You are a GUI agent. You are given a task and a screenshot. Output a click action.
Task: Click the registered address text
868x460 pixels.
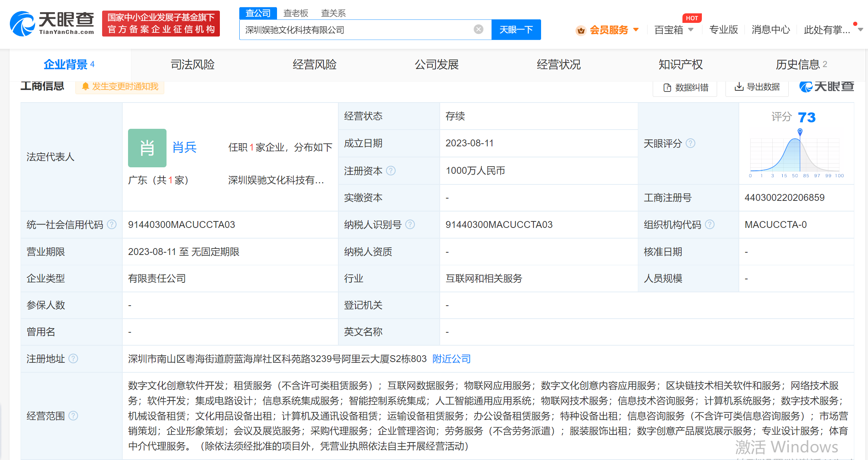point(277,359)
